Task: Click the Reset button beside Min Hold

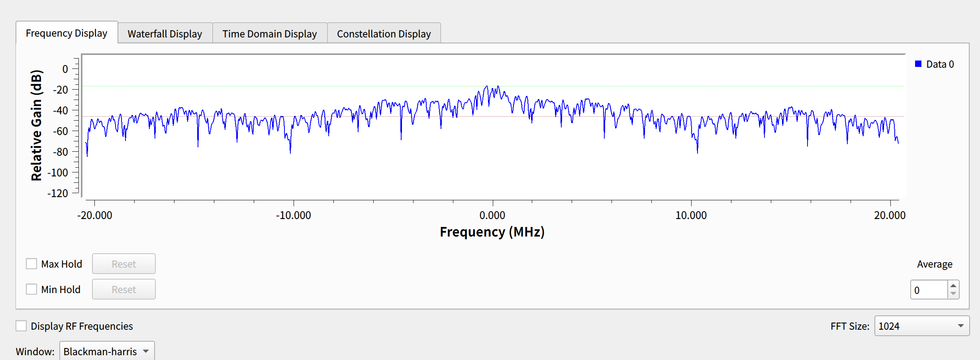Action: (123, 290)
